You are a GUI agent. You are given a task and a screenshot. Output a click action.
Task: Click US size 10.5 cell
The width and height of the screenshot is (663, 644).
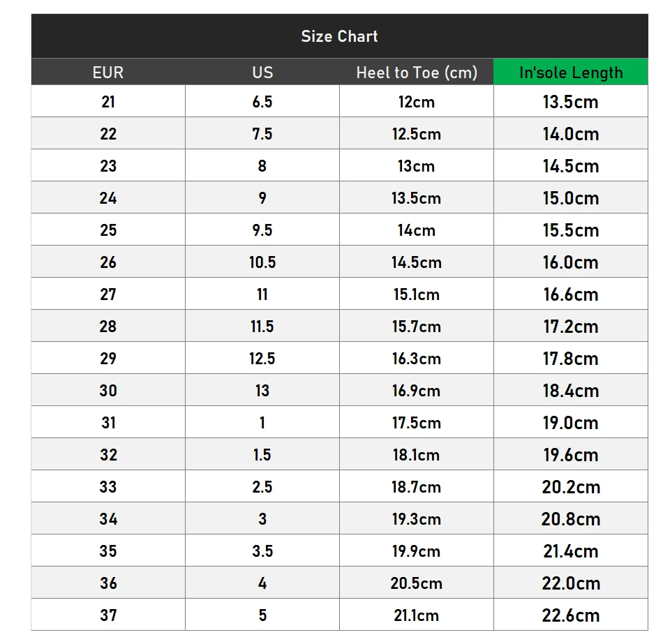[262, 262]
